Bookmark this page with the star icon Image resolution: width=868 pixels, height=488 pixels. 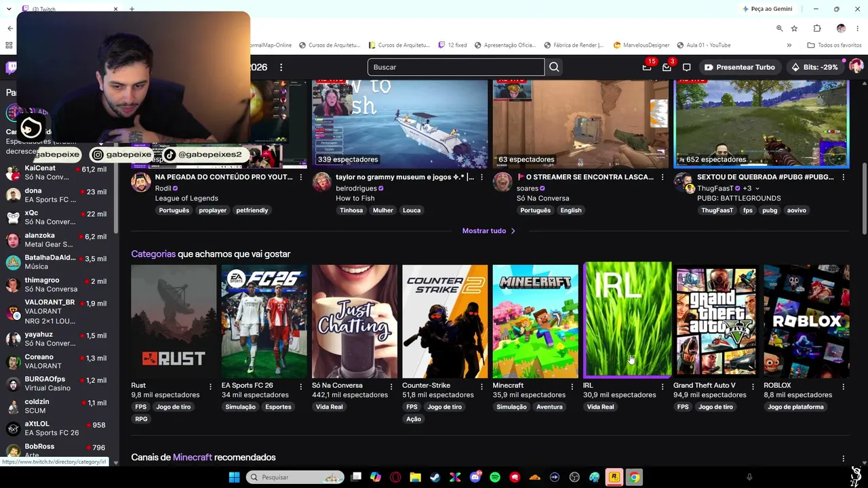794,28
